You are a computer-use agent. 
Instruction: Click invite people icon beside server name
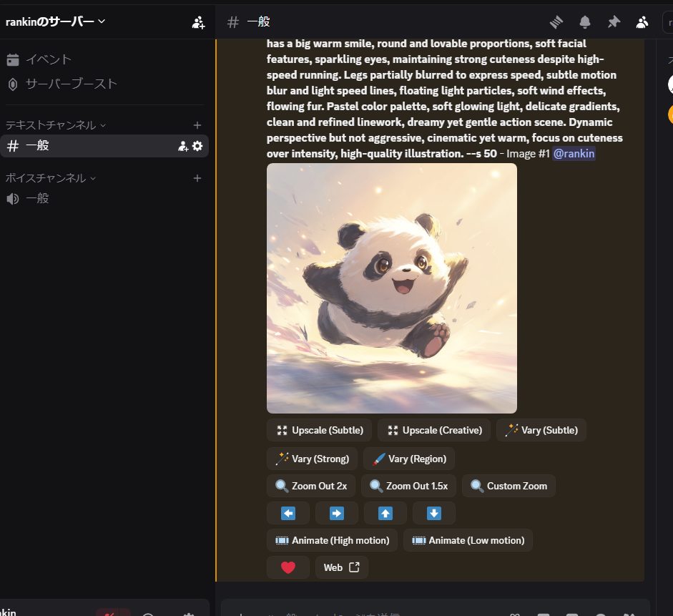(198, 22)
